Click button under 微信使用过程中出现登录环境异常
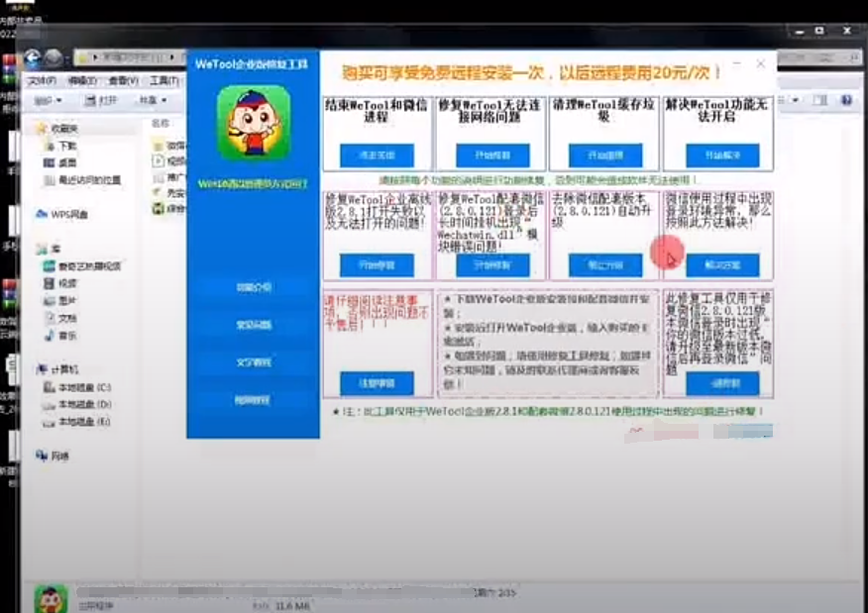 [x=722, y=265]
